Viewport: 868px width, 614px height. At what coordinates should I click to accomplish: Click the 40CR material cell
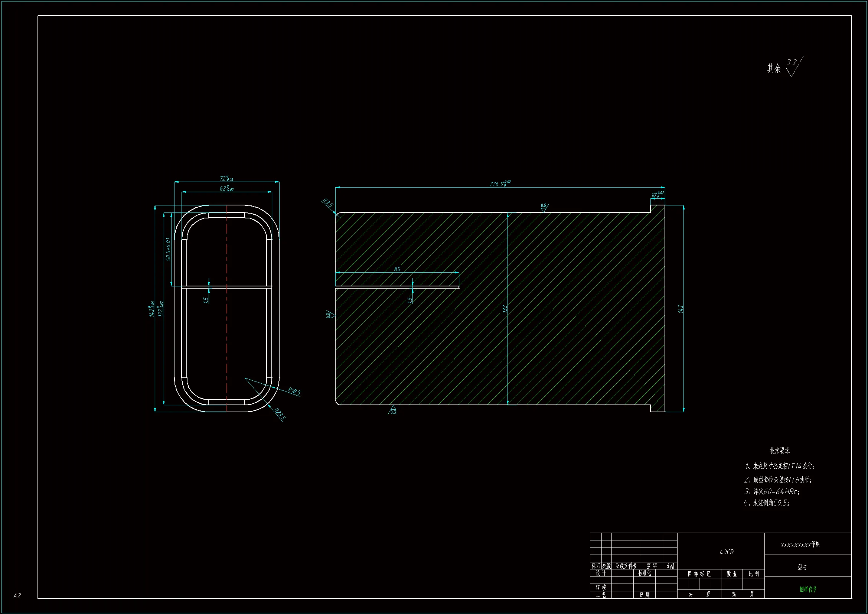coord(726,552)
